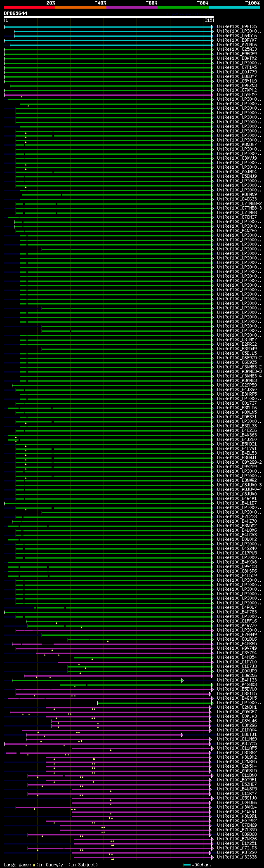Select the UniRef100_Q29P59 label
Screen dimensions: 264x868
[x=237, y=385]
